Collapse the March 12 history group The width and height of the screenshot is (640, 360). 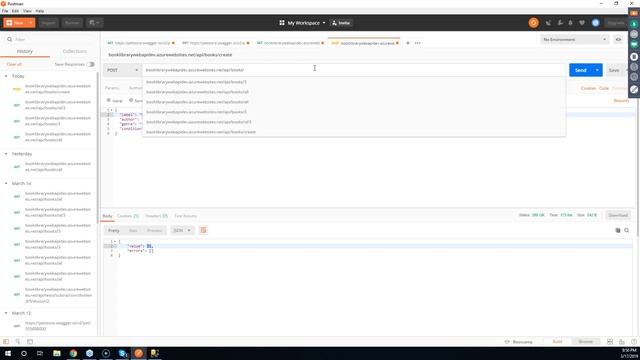tap(6, 313)
